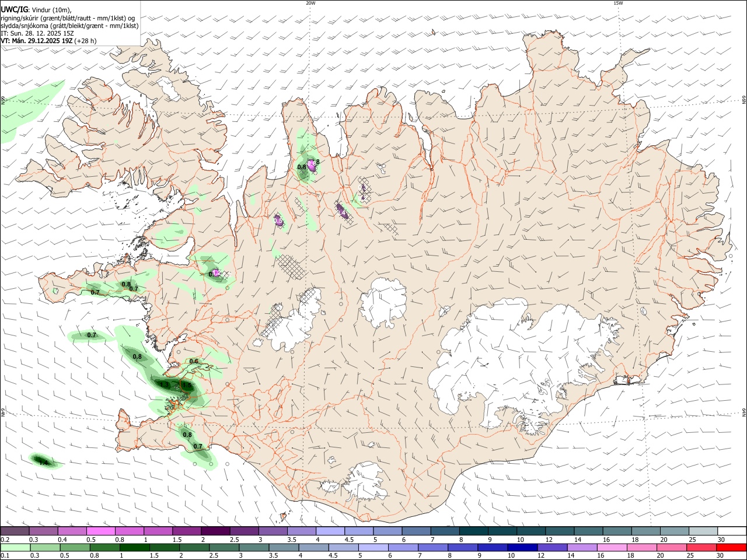Pick the rain legend swatch between 2 and 2.5
The height and width of the screenshot is (560, 747).
tap(193, 547)
